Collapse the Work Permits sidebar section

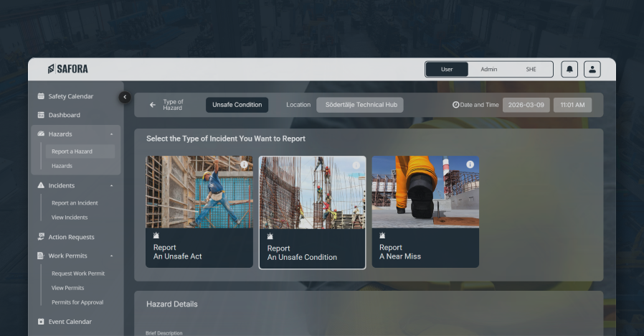pyautogui.click(x=111, y=256)
